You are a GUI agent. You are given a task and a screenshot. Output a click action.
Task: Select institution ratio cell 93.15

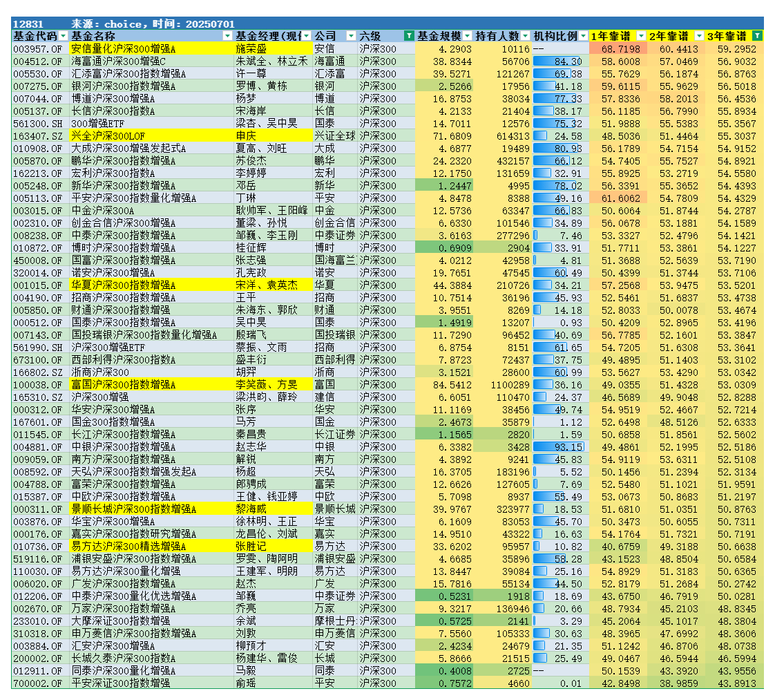(560, 447)
